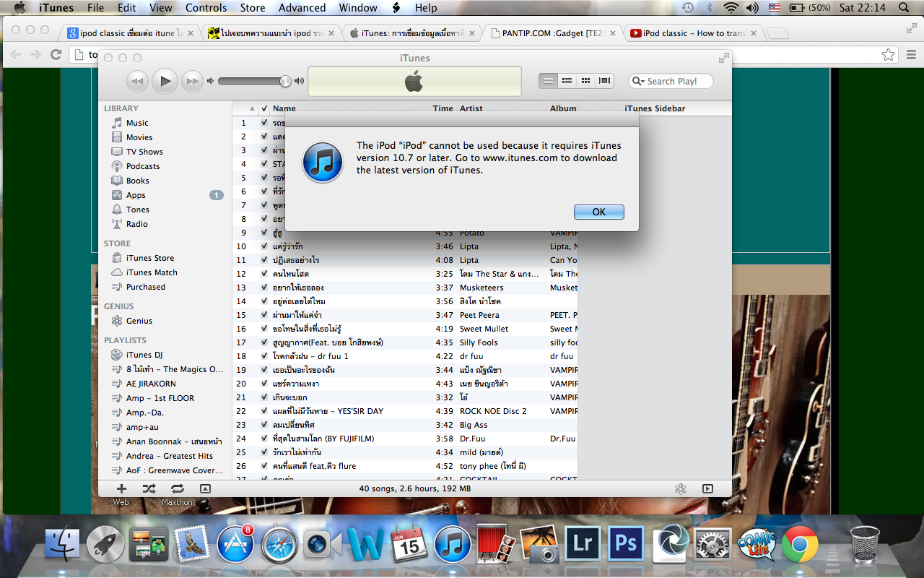Open Apps in the library sidebar
Image resolution: width=924 pixels, height=578 pixels.
136,195
